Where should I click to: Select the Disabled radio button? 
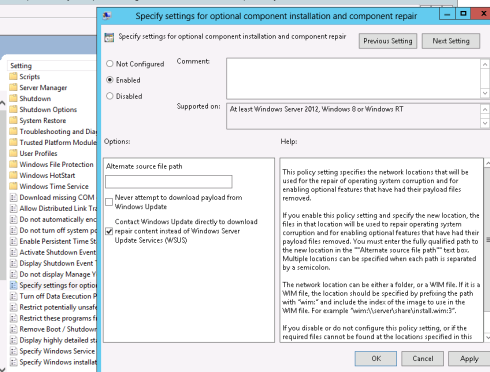click(110, 96)
